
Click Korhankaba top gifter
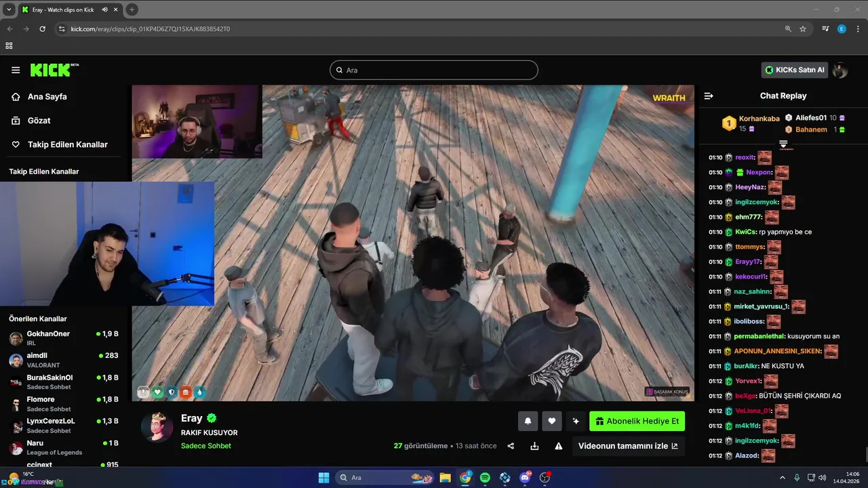click(x=759, y=119)
